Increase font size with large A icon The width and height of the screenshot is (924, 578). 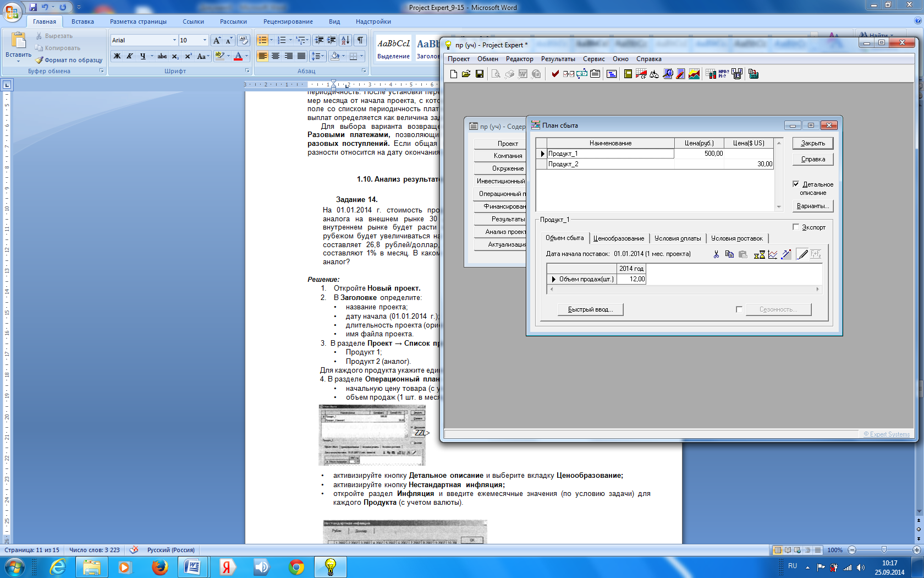(217, 40)
